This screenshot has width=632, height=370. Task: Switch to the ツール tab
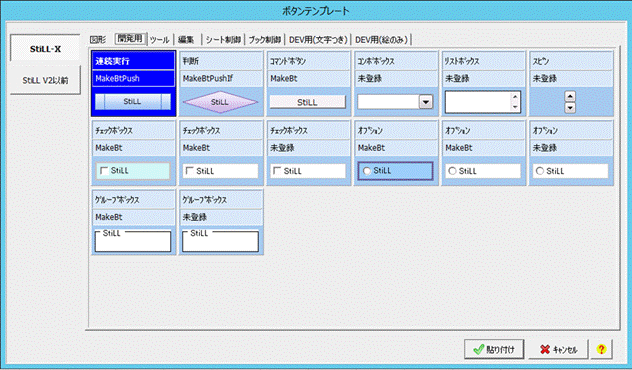(x=160, y=39)
